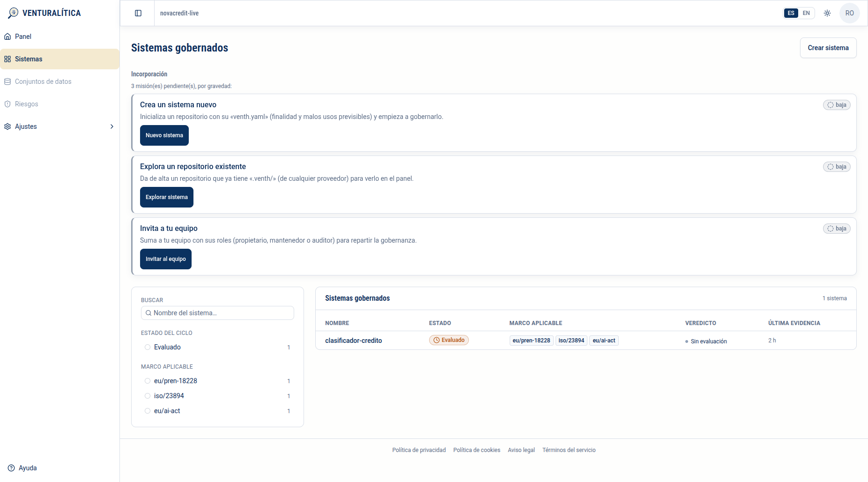Click the Sin evaluación verdict cell

click(x=706, y=341)
